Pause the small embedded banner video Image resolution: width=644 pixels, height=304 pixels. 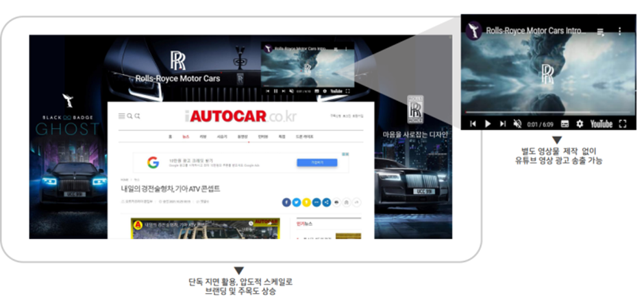coord(275,91)
